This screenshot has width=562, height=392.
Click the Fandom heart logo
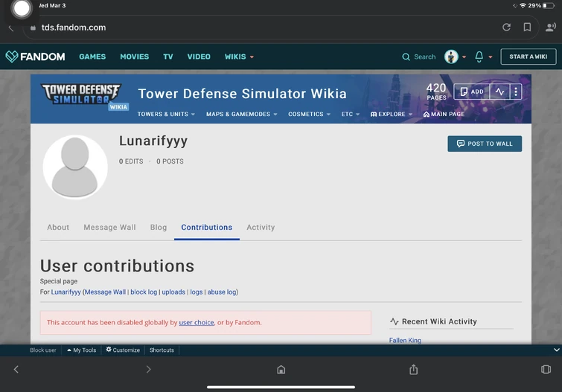tap(12, 57)
